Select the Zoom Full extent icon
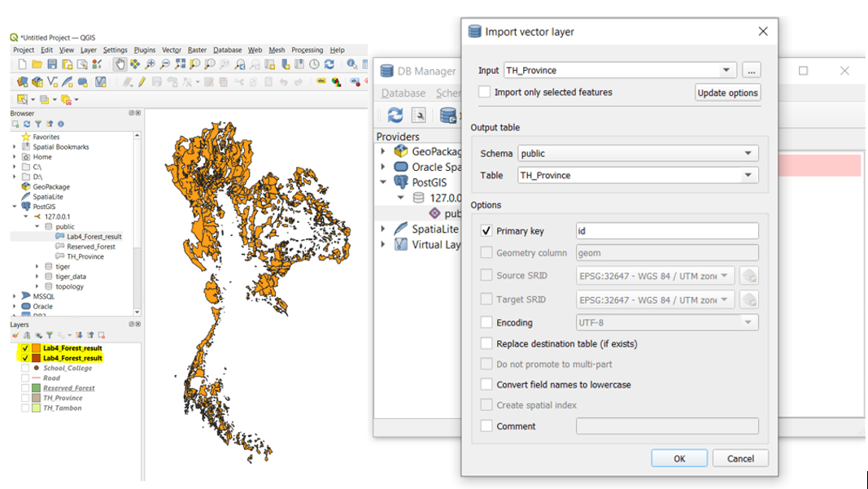This screenshot has width=868, height=489. (180, 64)
